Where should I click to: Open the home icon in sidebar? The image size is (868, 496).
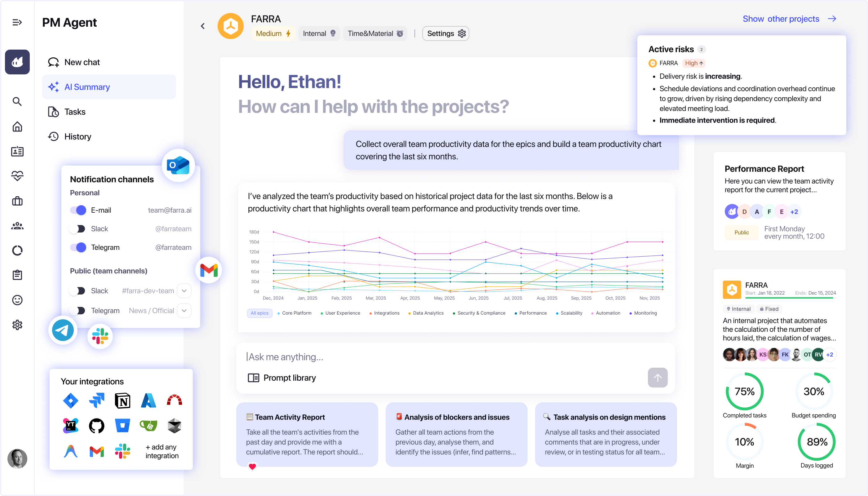point(17,127)
